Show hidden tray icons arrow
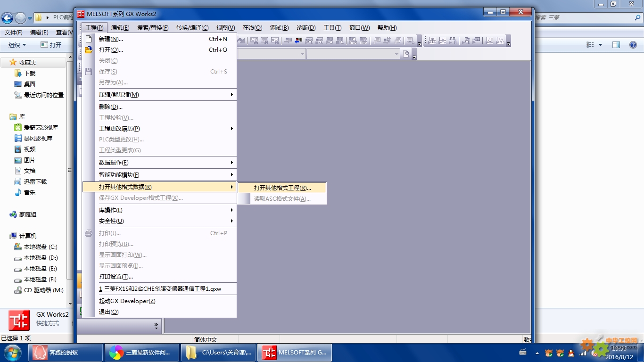The image size is (644, 362). (537, 353)
